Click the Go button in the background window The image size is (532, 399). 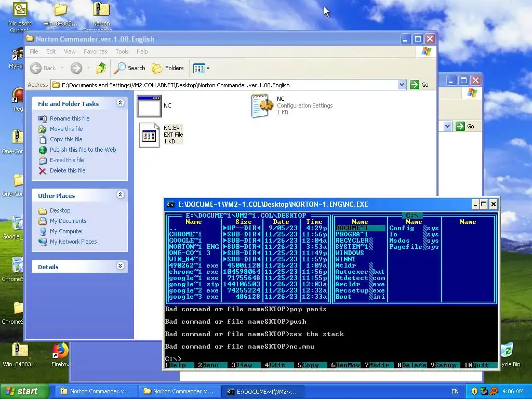tap(465, 126)
